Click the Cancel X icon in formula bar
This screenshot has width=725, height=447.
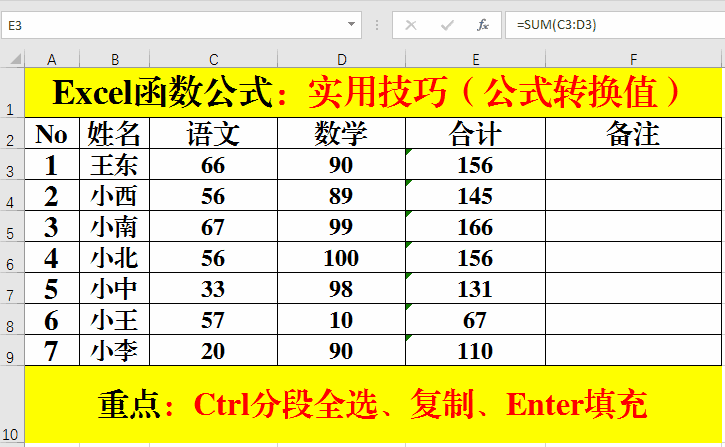(x=411, y=25)
